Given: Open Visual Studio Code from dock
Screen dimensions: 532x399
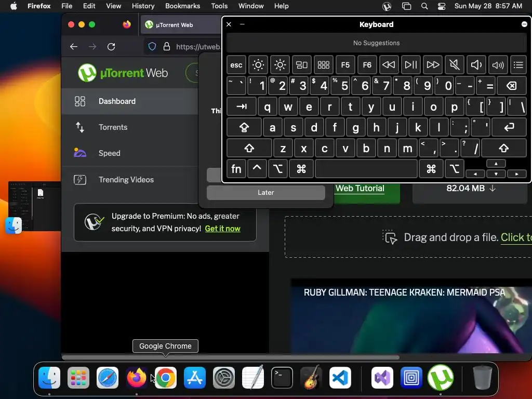Looking at the screenshot, I should point(340,377).
